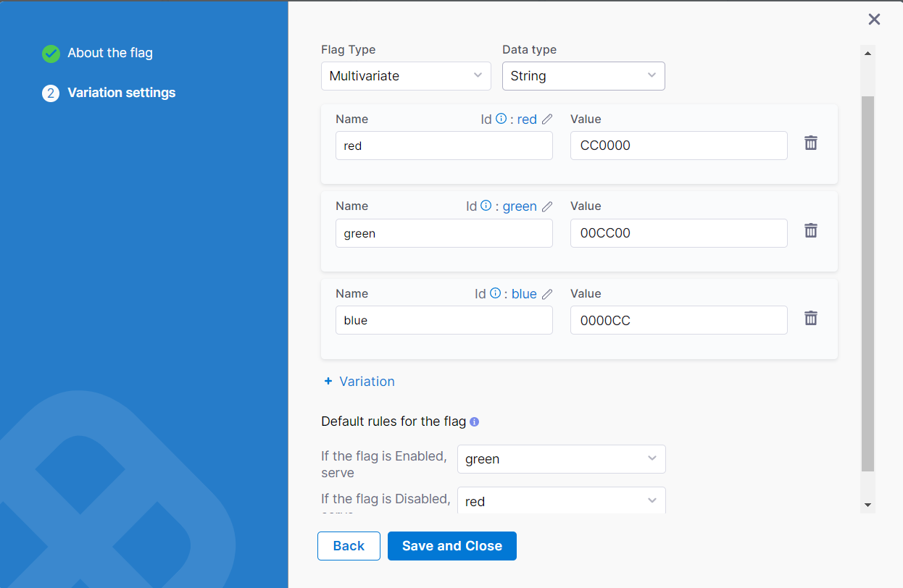Delete the red variation with trash icon
Screen dimensions: 903x588
click(811, 143)
